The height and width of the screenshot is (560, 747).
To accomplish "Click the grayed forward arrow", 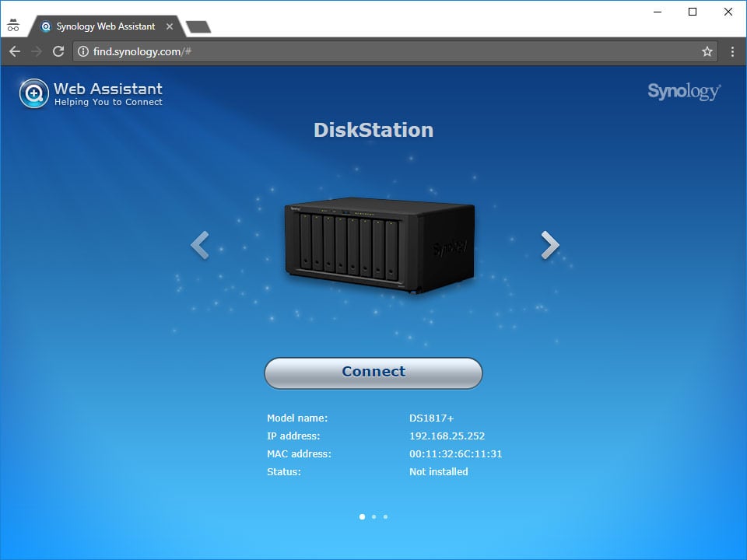I will pyautogui.click(x=37, y=51).
